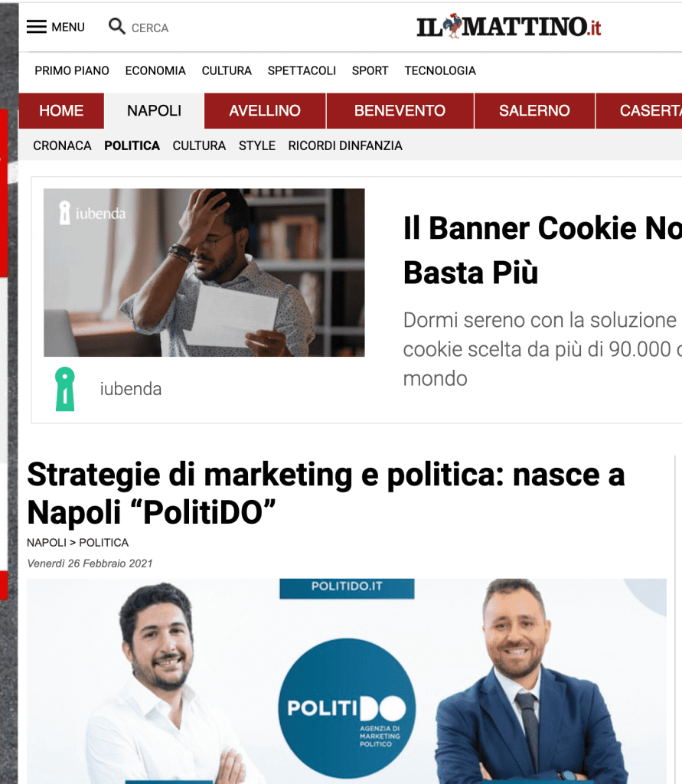Select the TECNOLOGIA menu item
This screenshot has width=682, height=784.
[440, 70]
